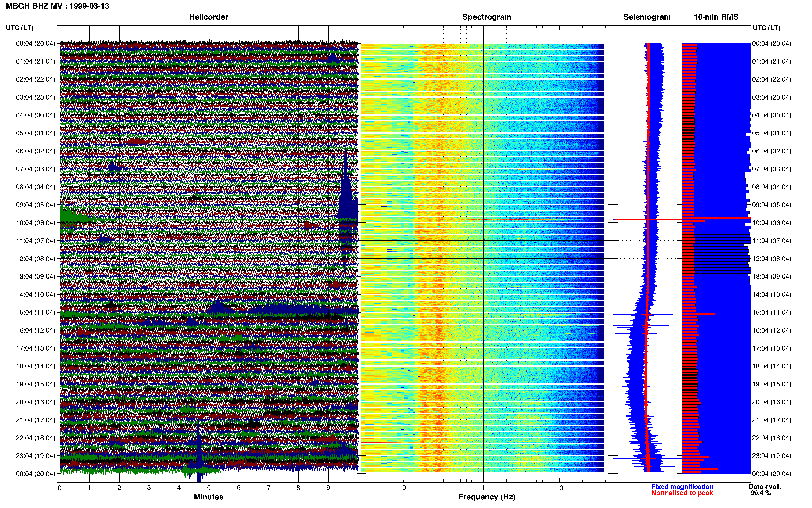Click left time label '05:04 (01:04)'
This screenshot has height=508, width=812.
36,133
